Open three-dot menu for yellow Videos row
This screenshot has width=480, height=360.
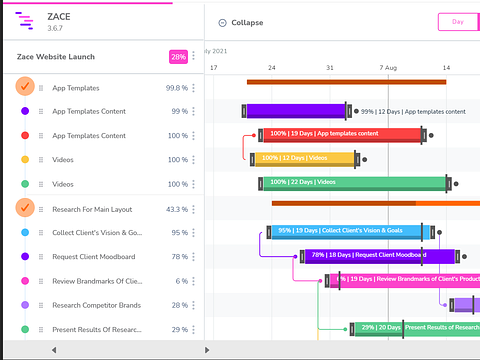coord(194,160)
